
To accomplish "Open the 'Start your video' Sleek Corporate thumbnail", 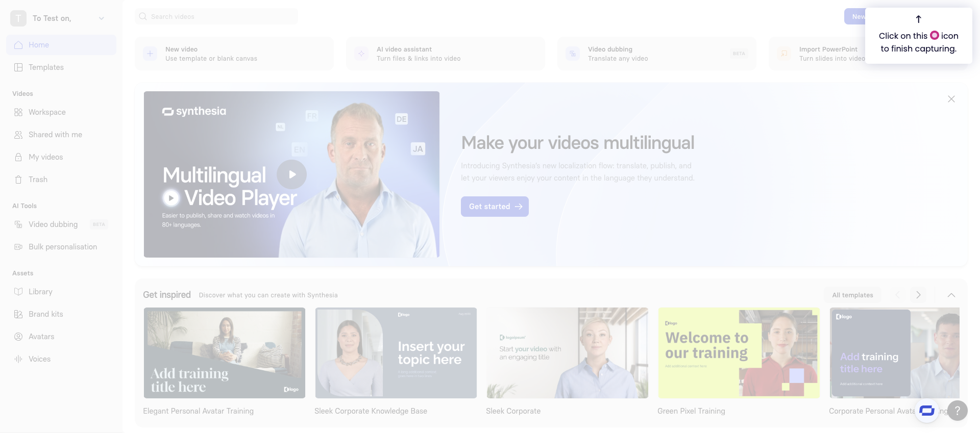I will [x=568, y=353].
